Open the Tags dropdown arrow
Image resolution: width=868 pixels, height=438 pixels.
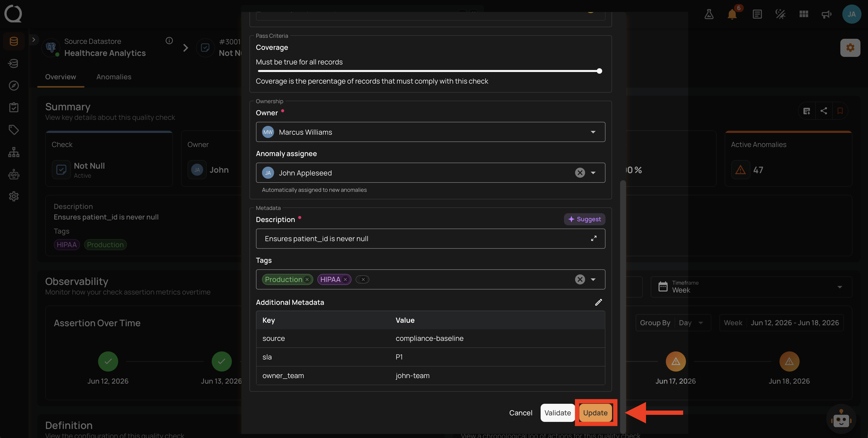click(x=593, y=279)
